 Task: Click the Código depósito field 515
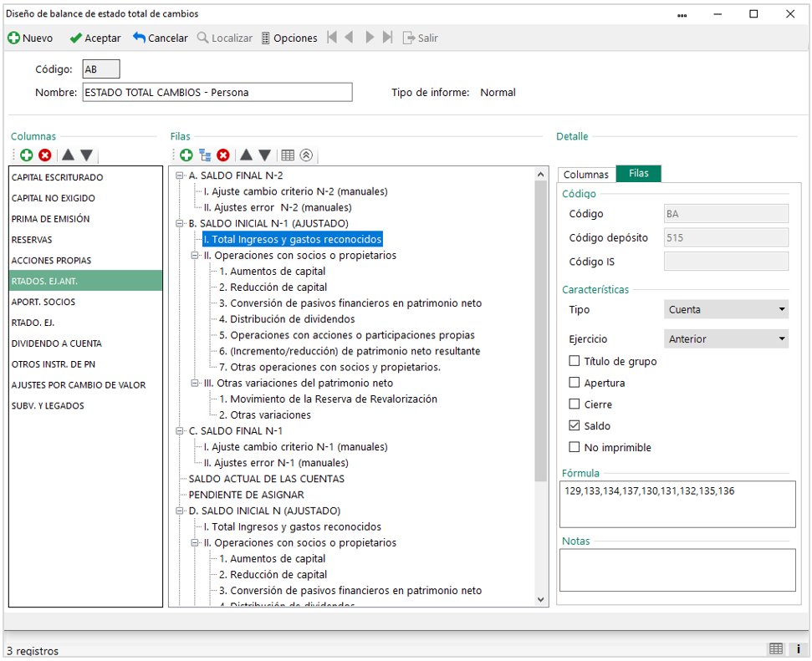click(726, 237)
